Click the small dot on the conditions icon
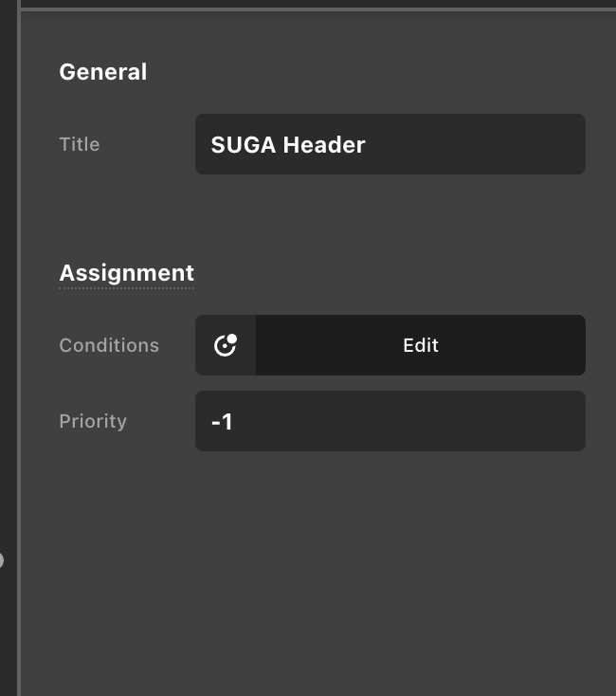The width and height of the screenshot is (616, 696). [232, 339]
